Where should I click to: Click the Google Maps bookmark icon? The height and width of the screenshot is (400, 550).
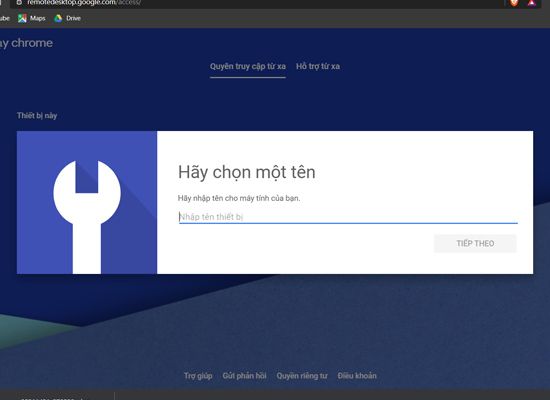[x=22, y=18]
